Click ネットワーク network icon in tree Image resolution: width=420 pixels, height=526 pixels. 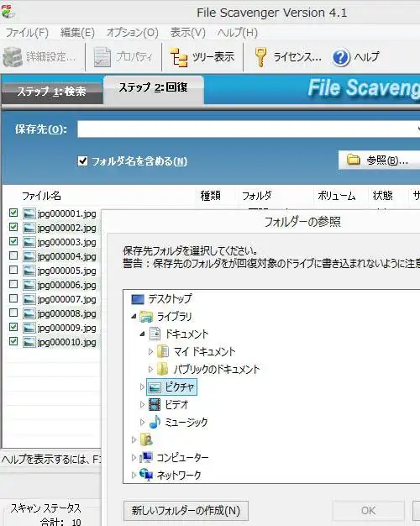(146, 475)
